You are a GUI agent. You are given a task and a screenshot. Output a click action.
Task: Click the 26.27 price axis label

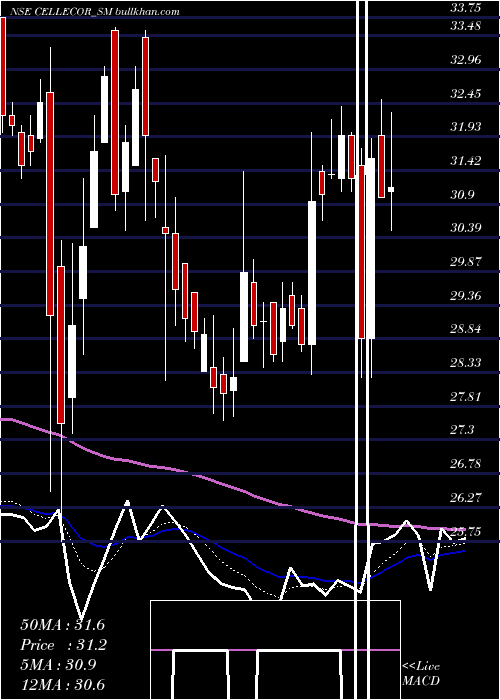pos(465,498)
